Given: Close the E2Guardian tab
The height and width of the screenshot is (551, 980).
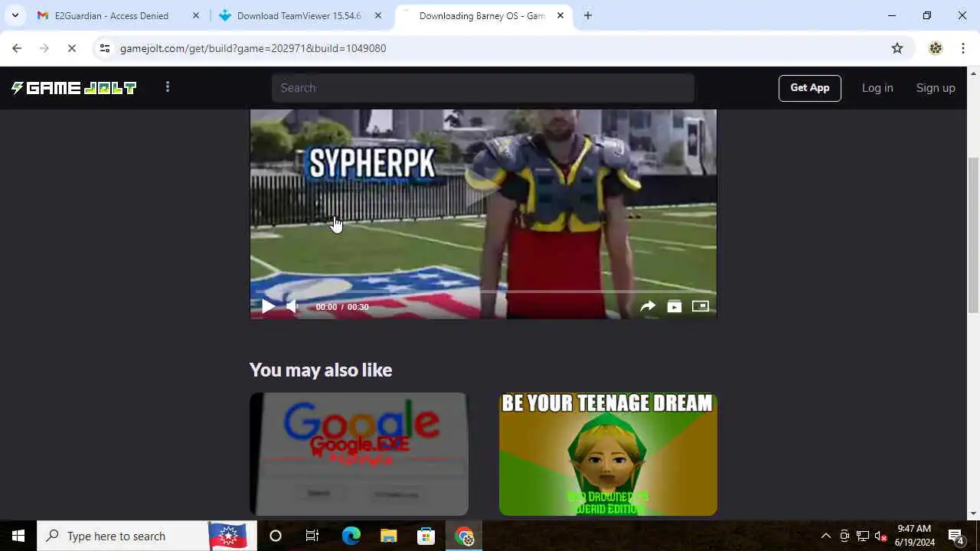Looking at the screenshot, I should (x=196, y=15).
